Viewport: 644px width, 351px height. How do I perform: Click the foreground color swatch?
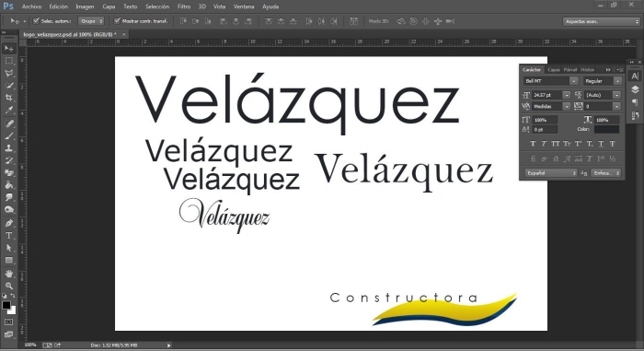pos(6,305)
